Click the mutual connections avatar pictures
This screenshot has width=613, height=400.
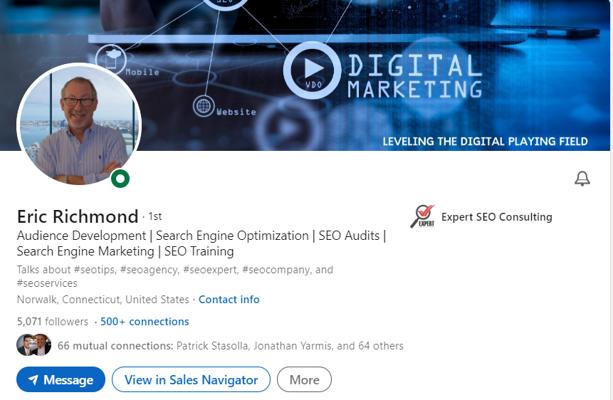(34, 346)
